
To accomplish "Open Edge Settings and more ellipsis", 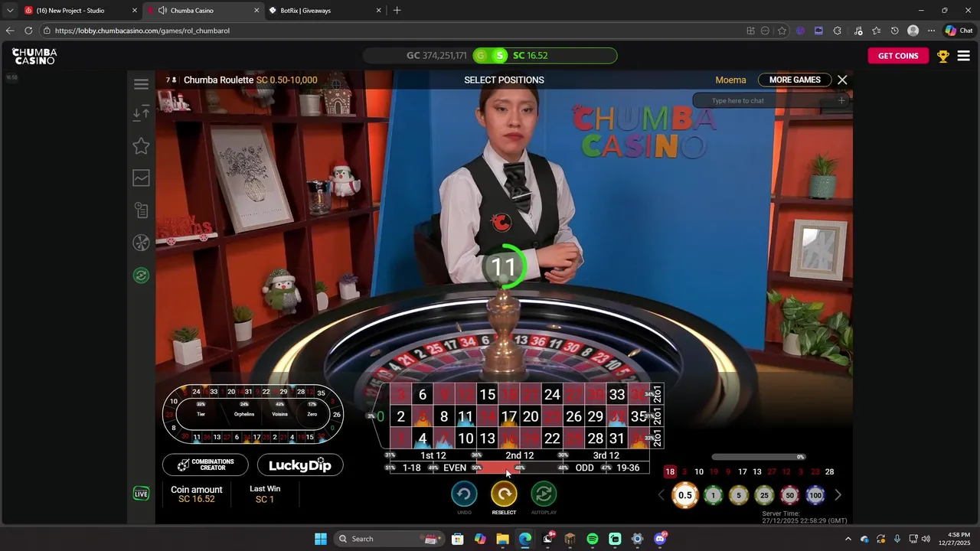I will point(931,31).
